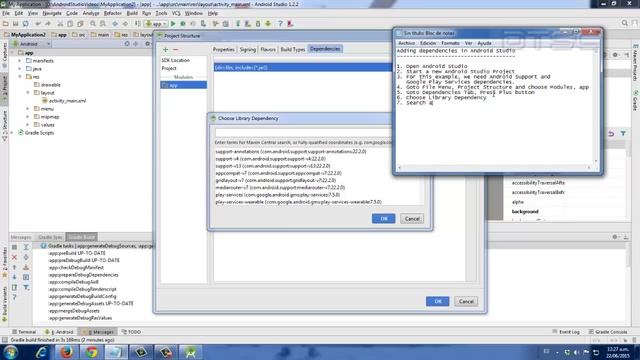Open the Refactor menu
Screen dimensions: 640x360
[x=112, y=13]
